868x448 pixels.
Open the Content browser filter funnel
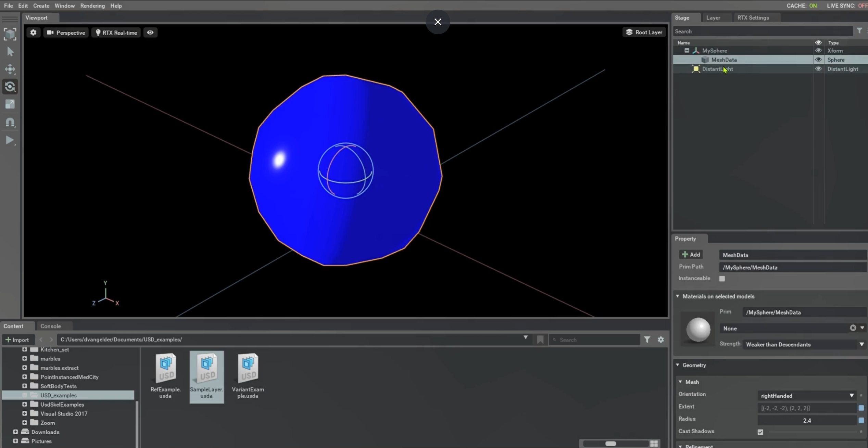647,340
